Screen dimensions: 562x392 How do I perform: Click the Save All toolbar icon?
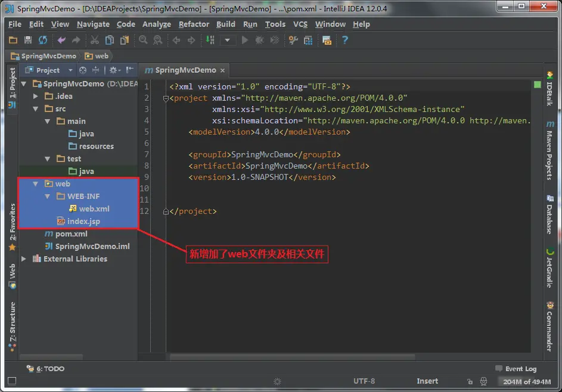click(28, 40)
